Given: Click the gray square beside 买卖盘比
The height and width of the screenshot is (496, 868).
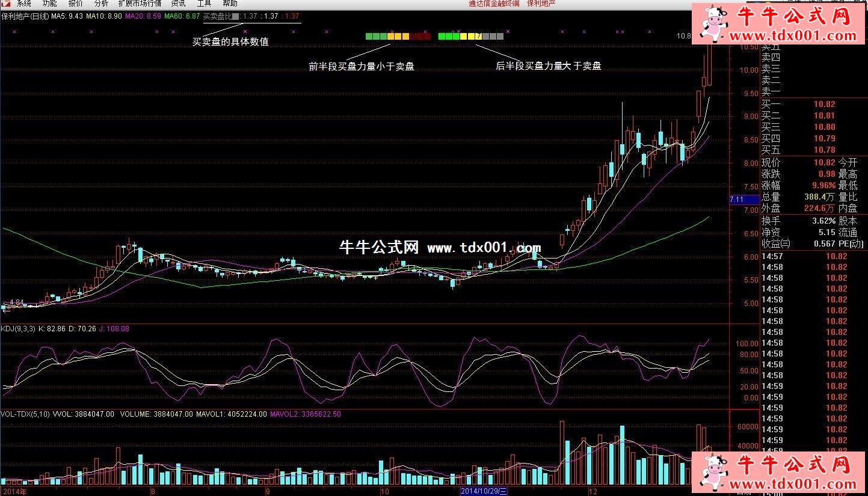Looking at the screenshot, I should click(235, 17).
